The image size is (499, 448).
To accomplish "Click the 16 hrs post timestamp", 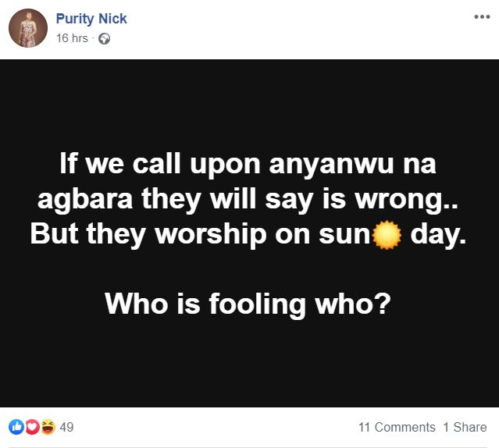I will coord(72,38).
